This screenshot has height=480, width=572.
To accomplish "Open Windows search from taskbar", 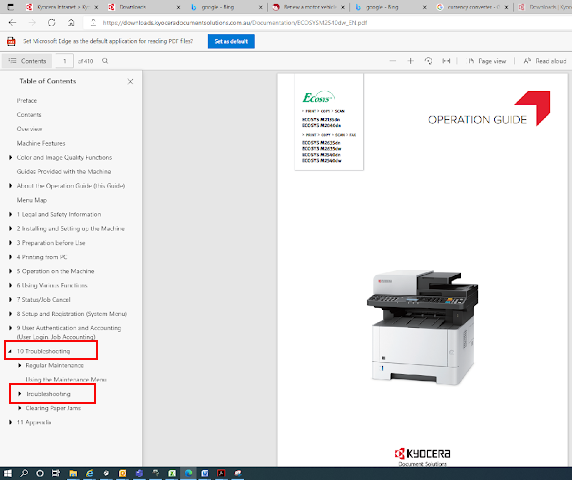I will [24, 473].
